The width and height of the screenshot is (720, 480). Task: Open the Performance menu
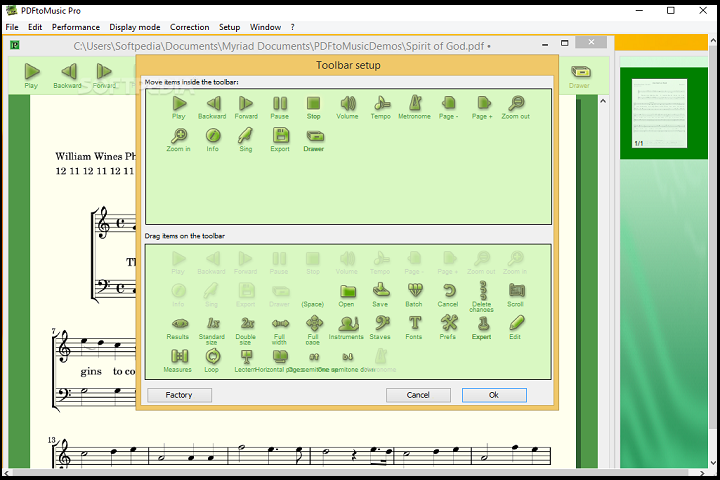click(76, 27)
